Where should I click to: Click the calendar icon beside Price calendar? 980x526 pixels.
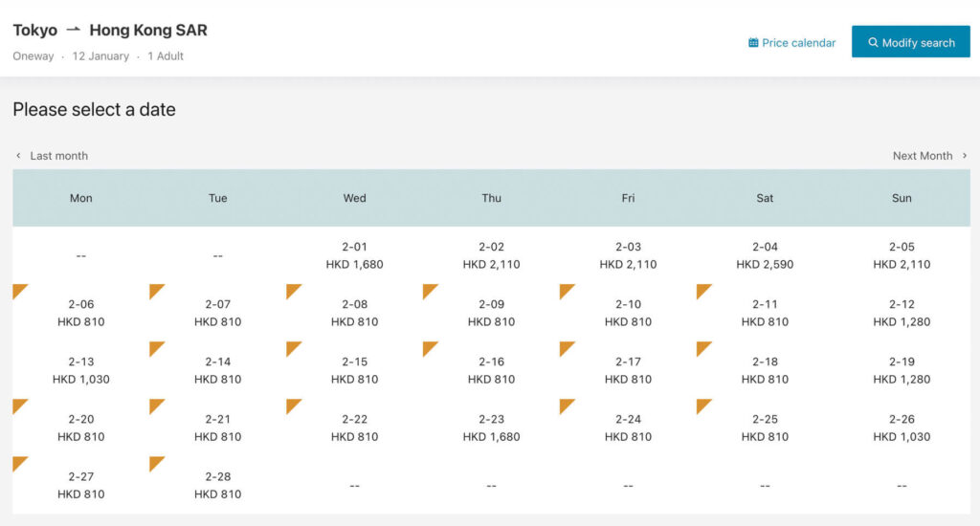pos(753,42)
